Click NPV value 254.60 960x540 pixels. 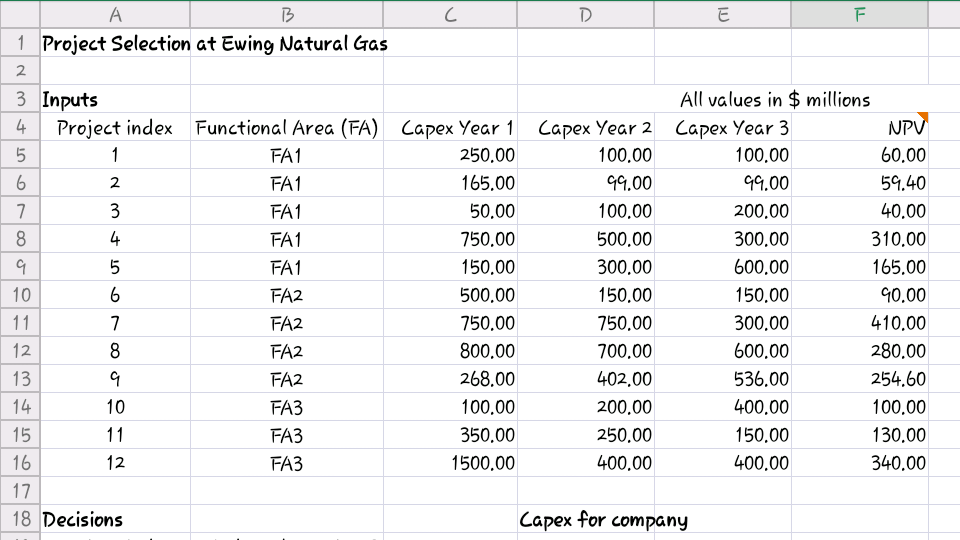[x=860, y=379]
